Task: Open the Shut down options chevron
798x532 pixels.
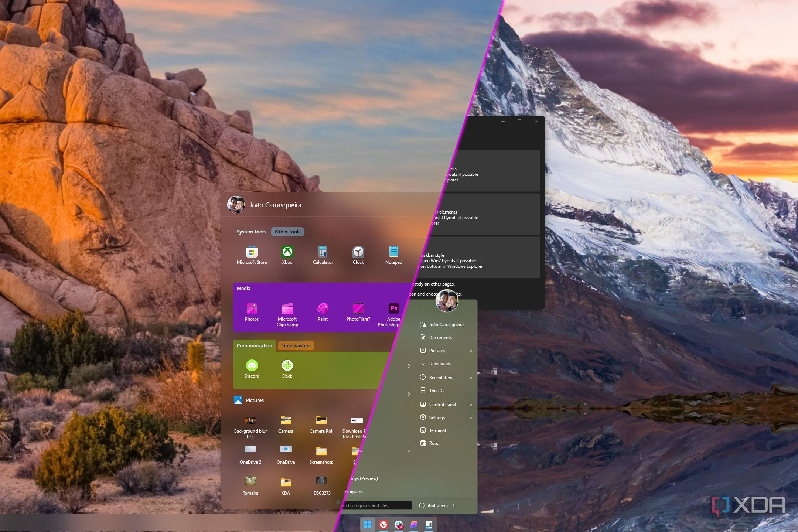Action: (454, 505)
